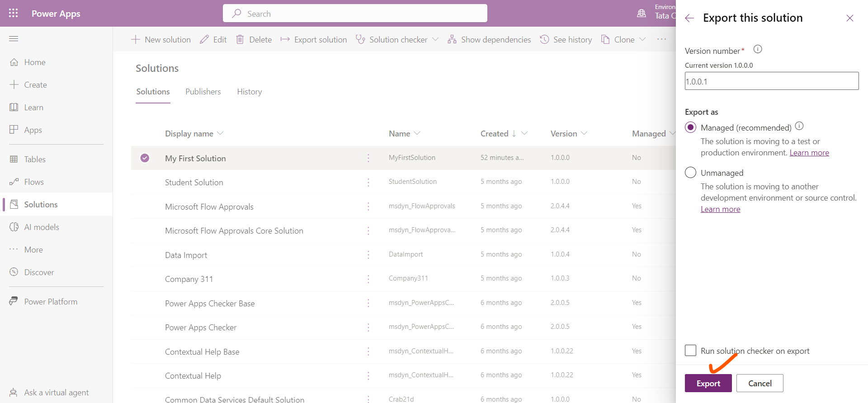Open Display name column sort dropdown
This screenshot has height=403, width=868.
220,133
